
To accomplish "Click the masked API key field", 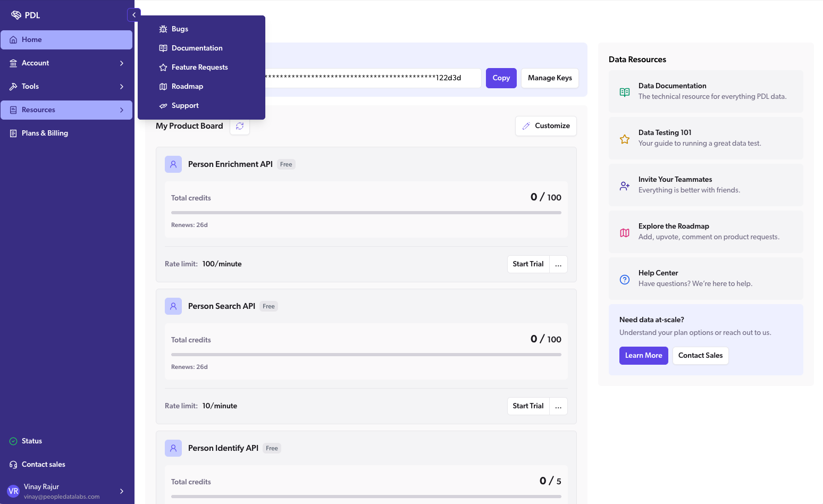I will [x=373, y=78].
